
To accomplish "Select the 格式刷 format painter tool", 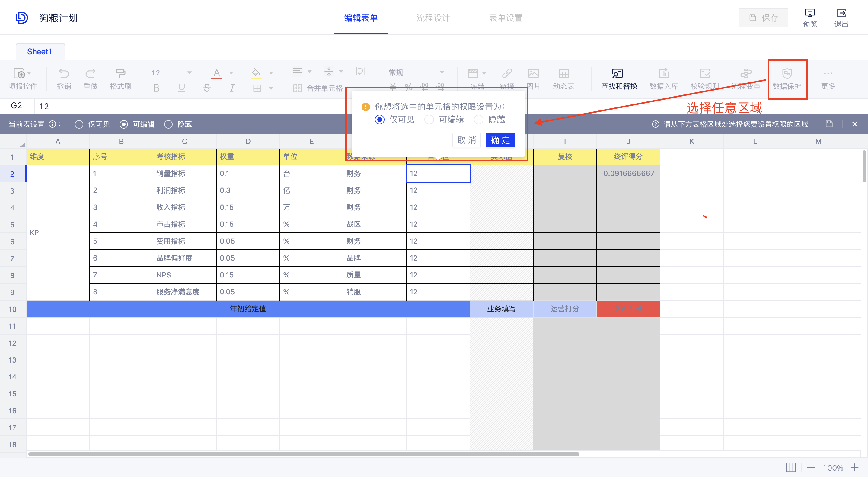I will coord(120,79).
